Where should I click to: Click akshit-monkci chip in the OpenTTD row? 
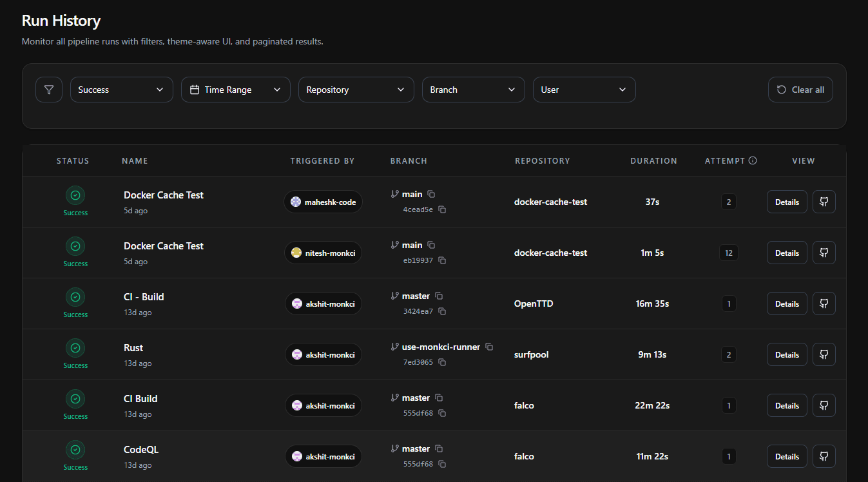click(323, 304)
